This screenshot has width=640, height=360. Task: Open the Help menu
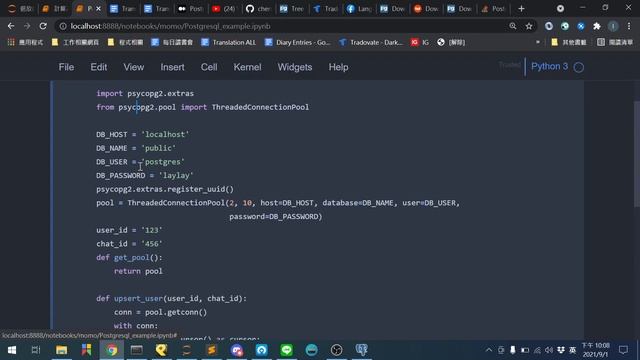(338, 67)
